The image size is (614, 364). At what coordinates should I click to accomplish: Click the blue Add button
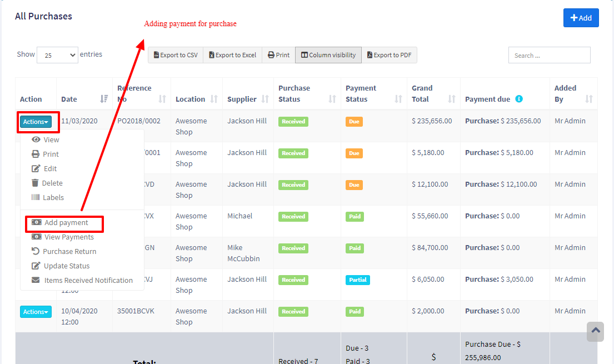point(581,18)
